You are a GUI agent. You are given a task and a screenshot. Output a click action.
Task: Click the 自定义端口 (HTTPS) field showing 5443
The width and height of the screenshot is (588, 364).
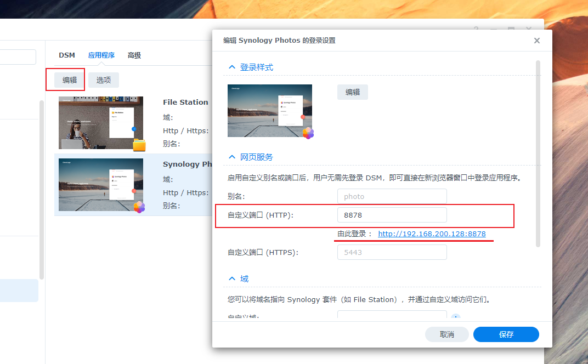tap(392, 252)
